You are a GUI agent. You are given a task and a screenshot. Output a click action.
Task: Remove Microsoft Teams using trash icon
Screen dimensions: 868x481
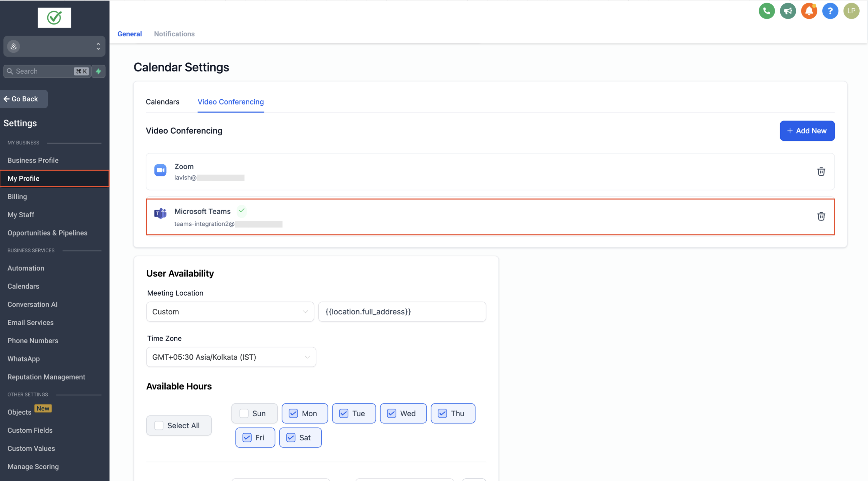pos(821,216)
